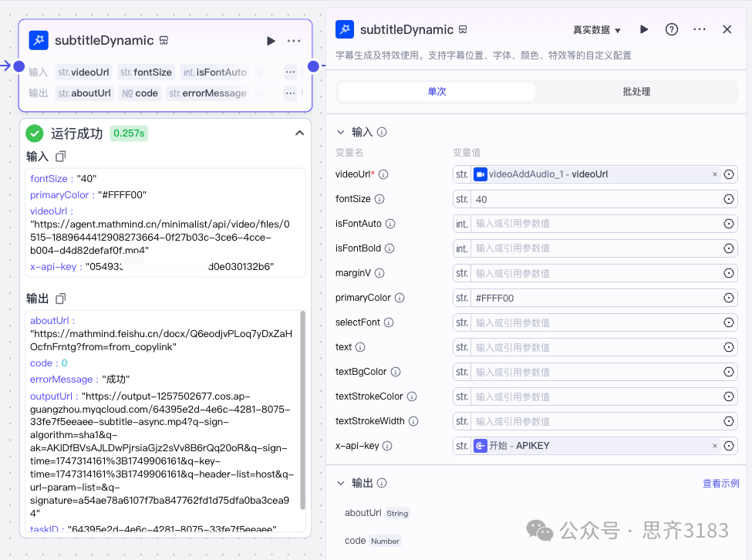Click the selectFont value input field

596,322
